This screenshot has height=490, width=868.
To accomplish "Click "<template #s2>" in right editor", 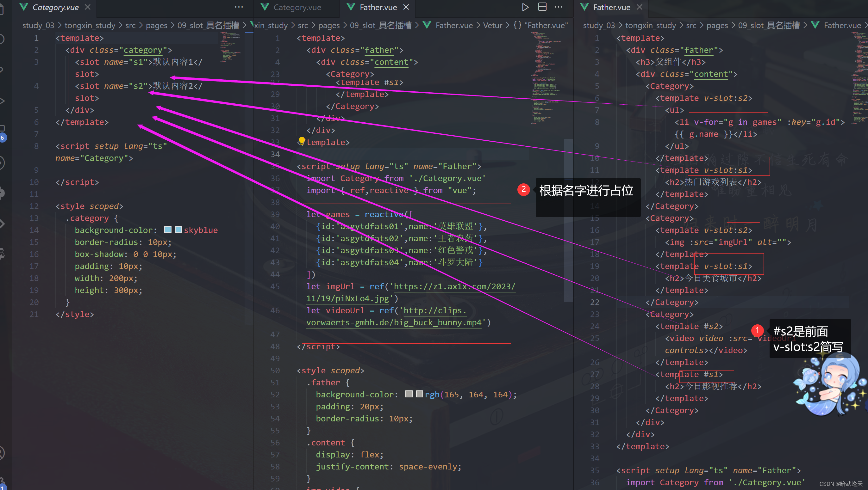I will [x=689, y=326].
